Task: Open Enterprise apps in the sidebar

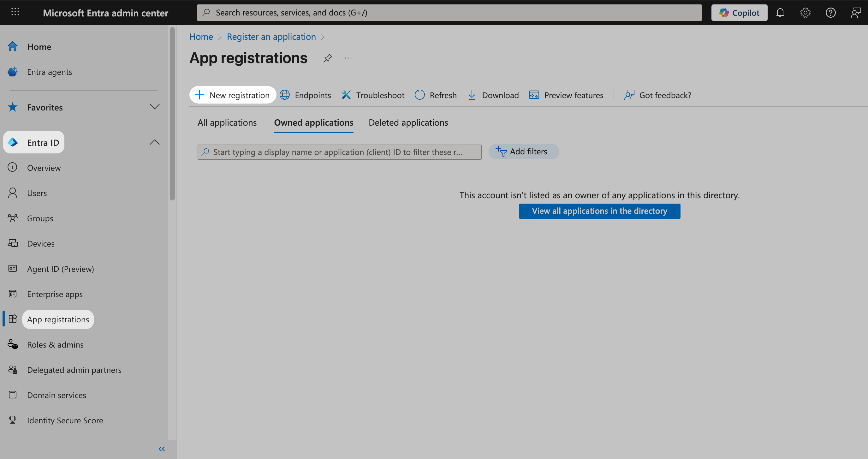Action: 55,294
